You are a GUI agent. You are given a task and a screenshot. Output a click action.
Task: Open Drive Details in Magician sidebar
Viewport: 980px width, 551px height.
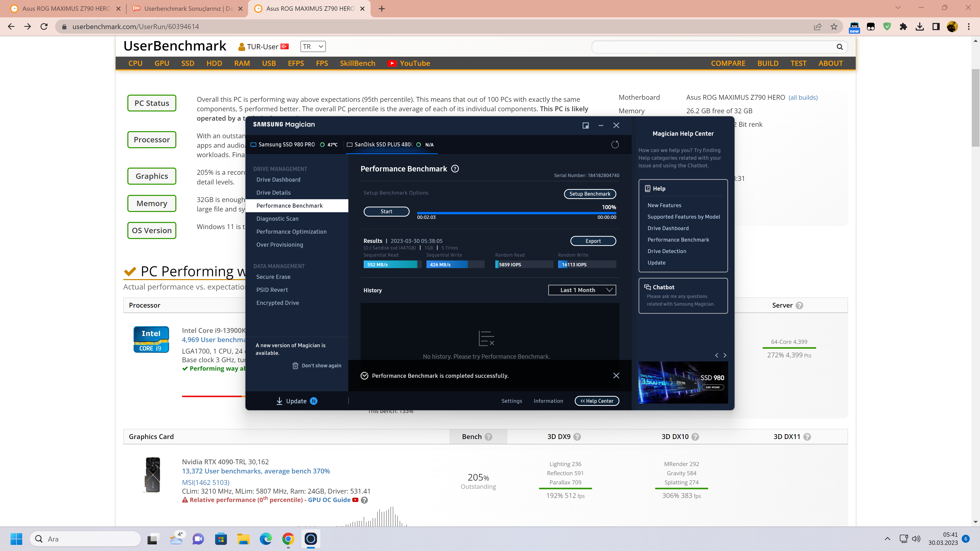pos(273,192)
